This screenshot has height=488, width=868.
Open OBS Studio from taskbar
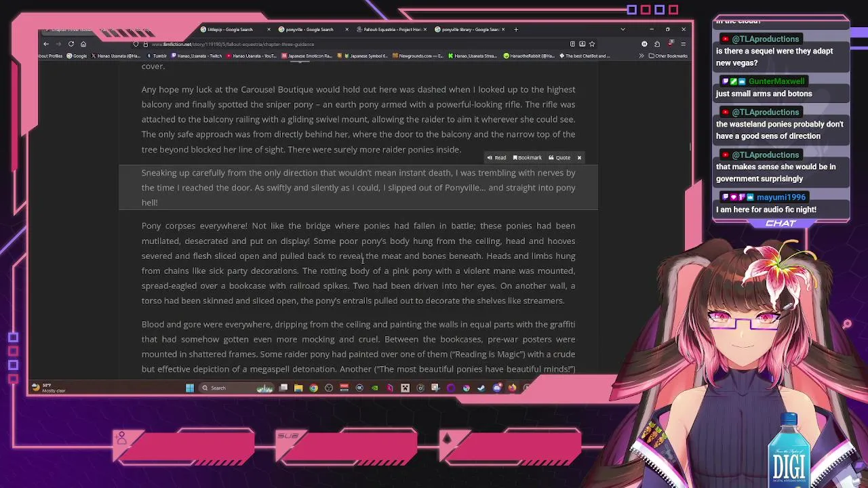point(329,388)
